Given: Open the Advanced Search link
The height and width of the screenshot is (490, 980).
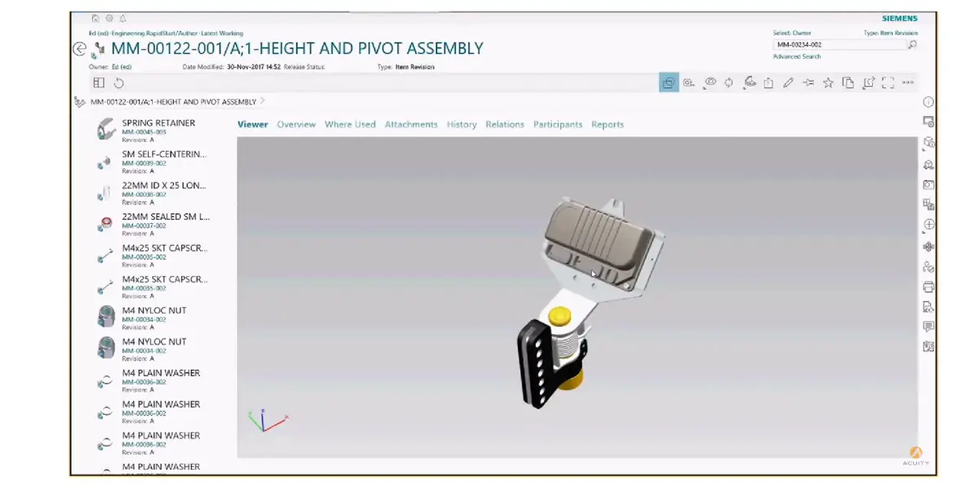Looking at the screenshot, I should click(797, 56).
